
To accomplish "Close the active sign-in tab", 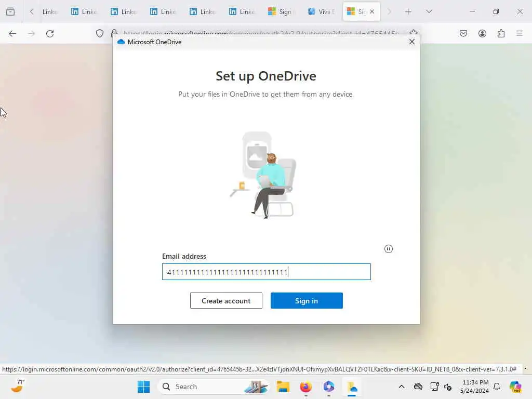I will pos(372,11).
